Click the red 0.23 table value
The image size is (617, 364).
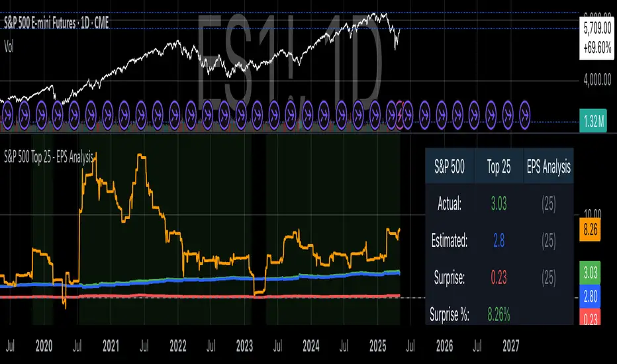(498, 277)
